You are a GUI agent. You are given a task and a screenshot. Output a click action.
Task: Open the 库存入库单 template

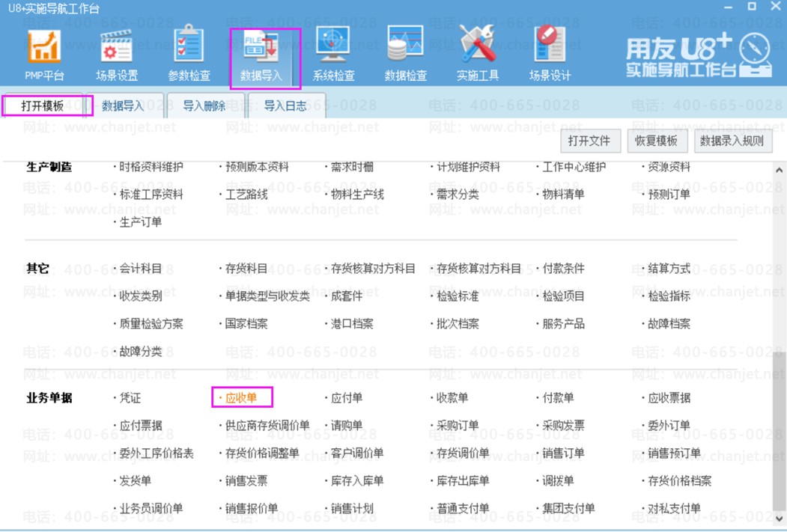[357, 481]
